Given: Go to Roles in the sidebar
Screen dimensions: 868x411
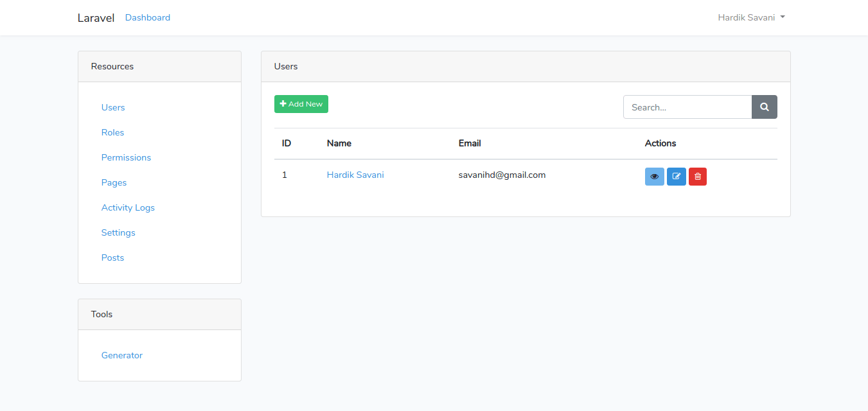Looking at the screenshot, I should click(112, 132).
